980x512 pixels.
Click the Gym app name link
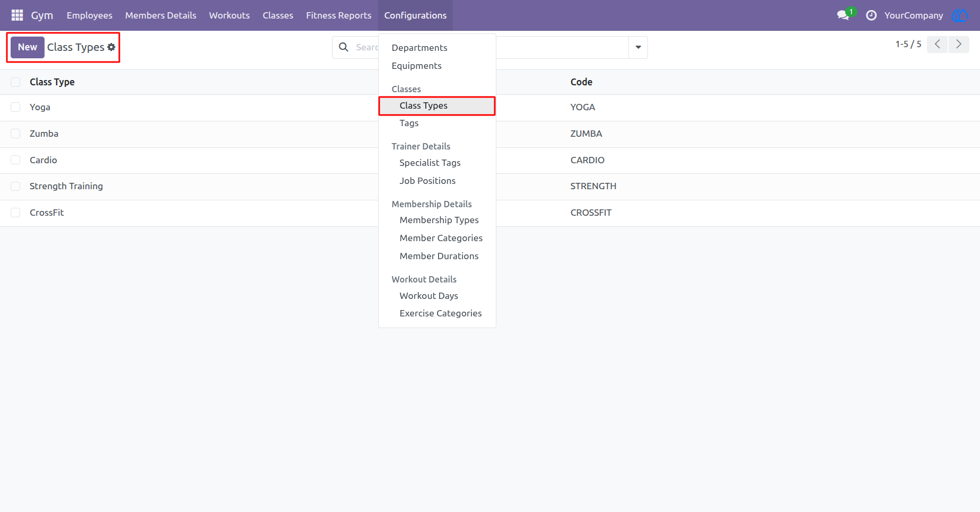pyautogui.click(x=42, y=15)
